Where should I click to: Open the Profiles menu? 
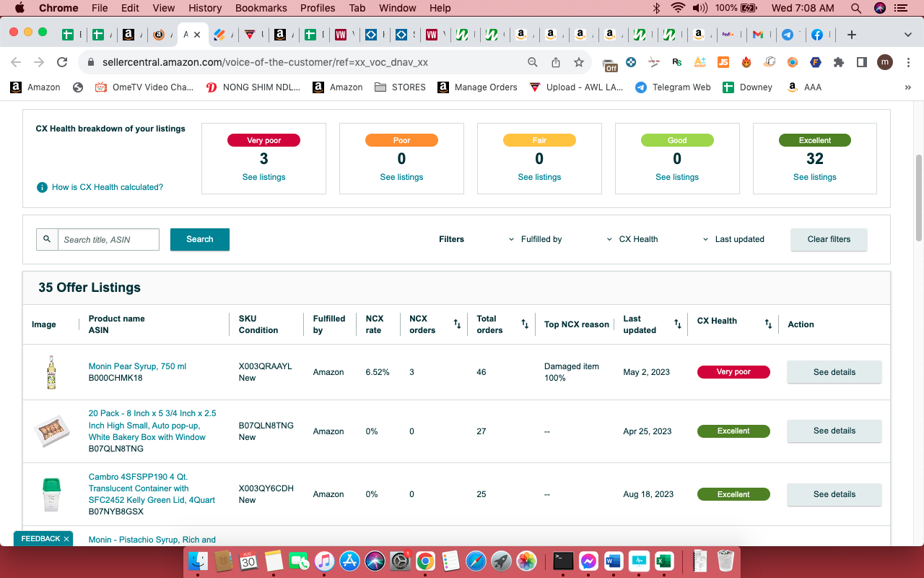[318, 8]
